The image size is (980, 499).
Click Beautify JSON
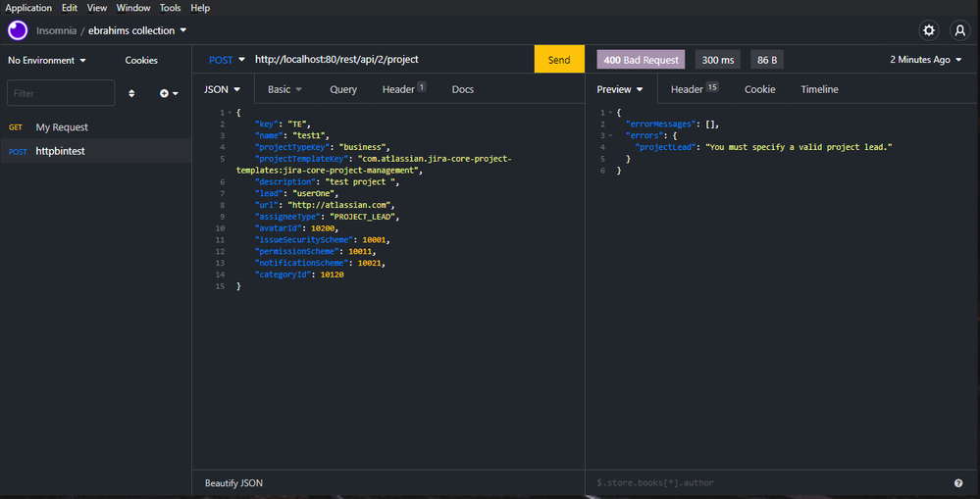(x=233, y=482)
